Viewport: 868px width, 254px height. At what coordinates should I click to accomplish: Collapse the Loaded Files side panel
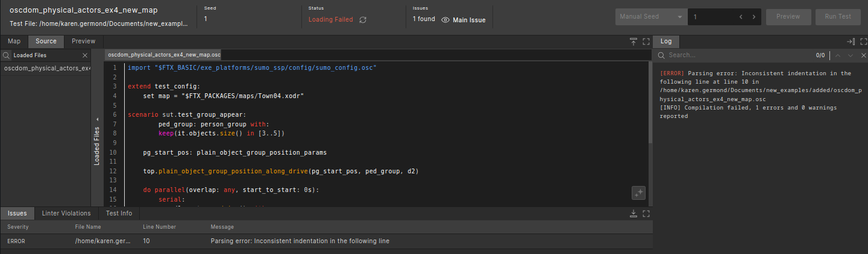[x=97, y=119]
